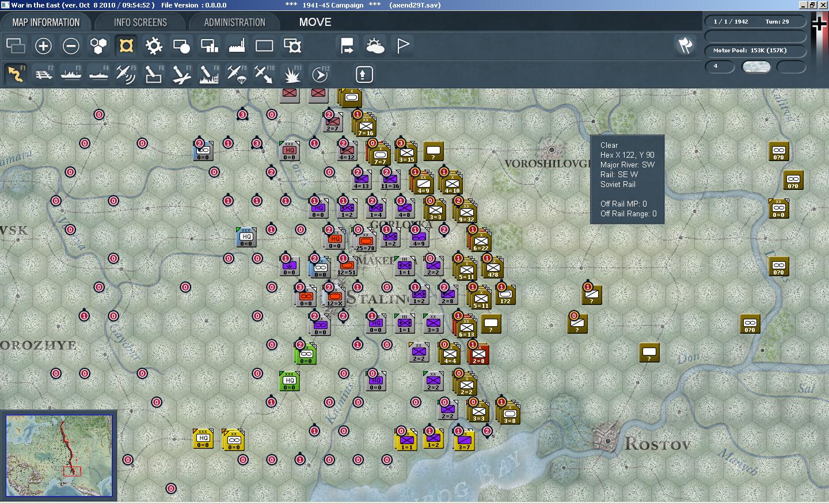Select the Soviet stack labeled 9=32
The width and height of the screenshot is (829, 504).
coord(466,212)
